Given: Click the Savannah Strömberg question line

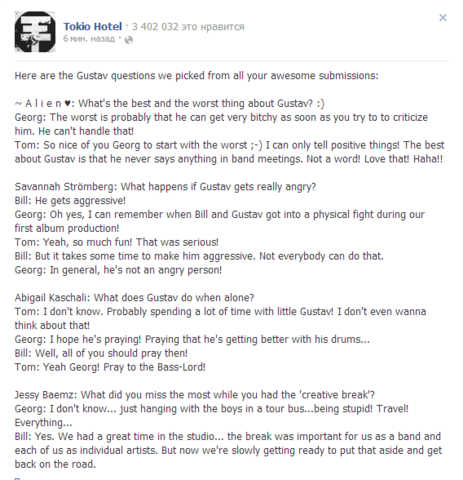Looking at the screenshot, I should click(x=165, y=187).
